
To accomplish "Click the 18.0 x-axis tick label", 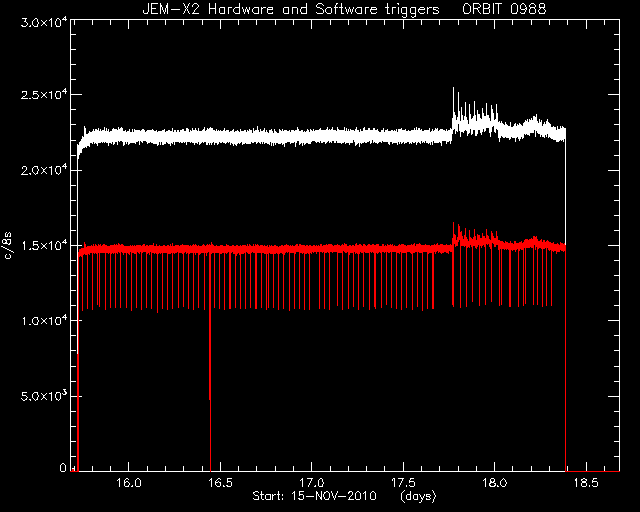I will pyautogui.click(x=495, y=483).
